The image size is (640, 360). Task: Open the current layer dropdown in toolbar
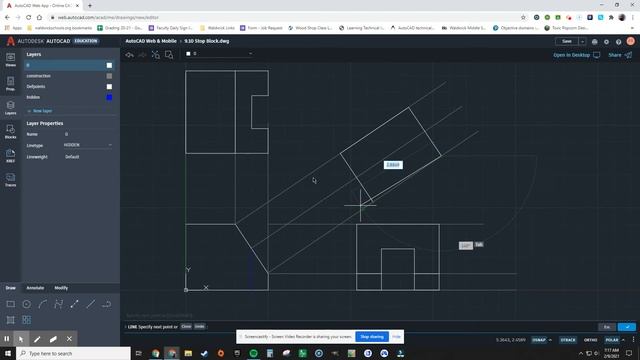[219, 53]
